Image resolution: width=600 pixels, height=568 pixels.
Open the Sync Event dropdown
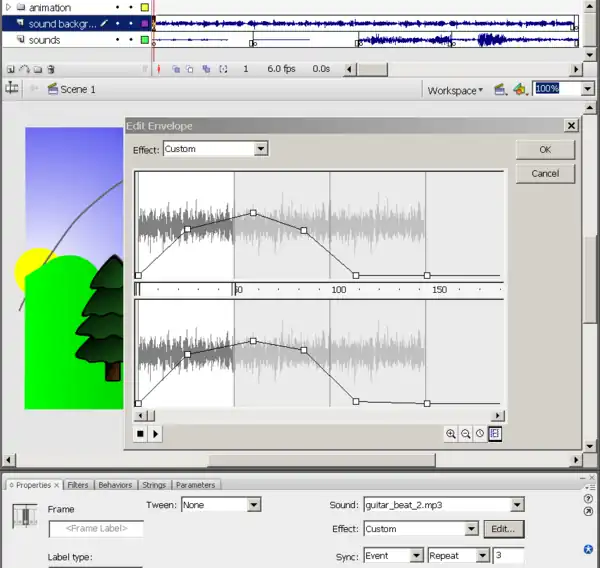click(416, 555)
